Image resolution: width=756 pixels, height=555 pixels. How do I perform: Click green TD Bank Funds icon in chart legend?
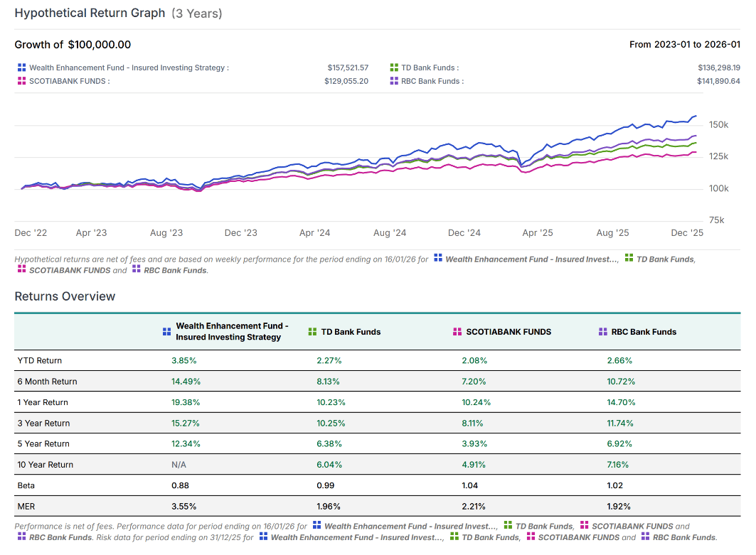tap(394, 68)
